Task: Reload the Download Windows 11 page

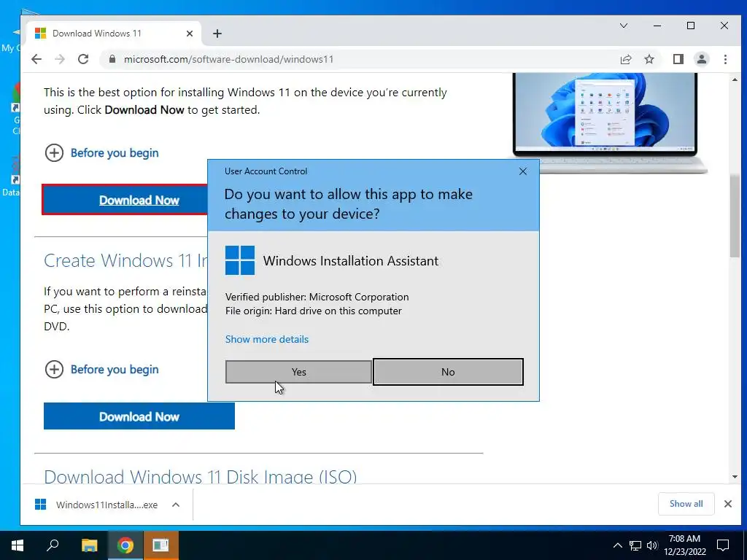Action: (83, 59)
